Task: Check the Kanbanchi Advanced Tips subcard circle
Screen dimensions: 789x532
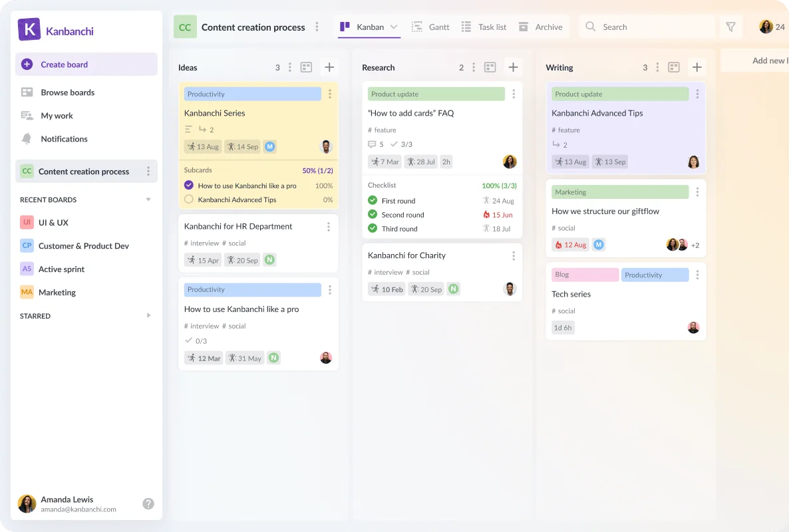Action: (x=189, y=199)
